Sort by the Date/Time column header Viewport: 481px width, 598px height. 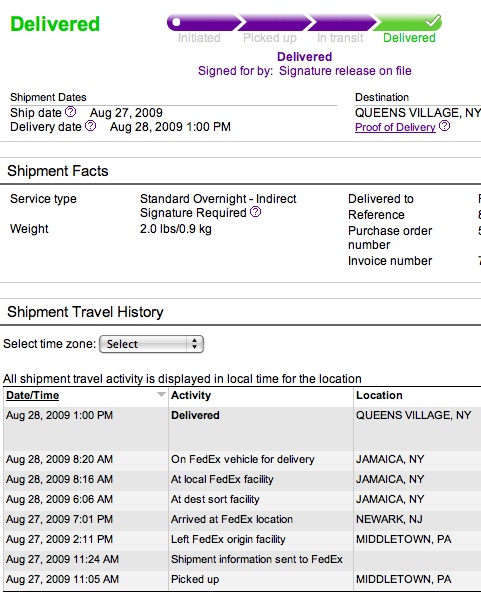coord(32,395)
